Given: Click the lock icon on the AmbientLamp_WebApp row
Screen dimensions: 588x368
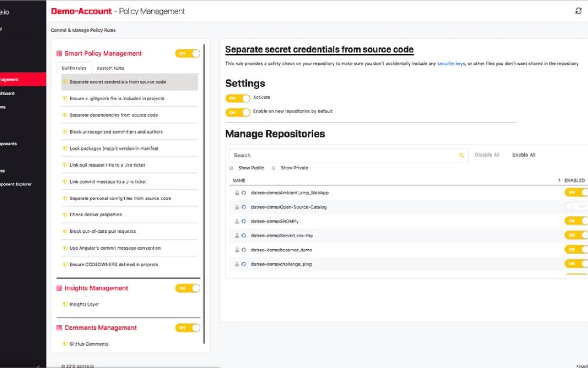Looking at the screenshot, I should click(x=237, y=193).
